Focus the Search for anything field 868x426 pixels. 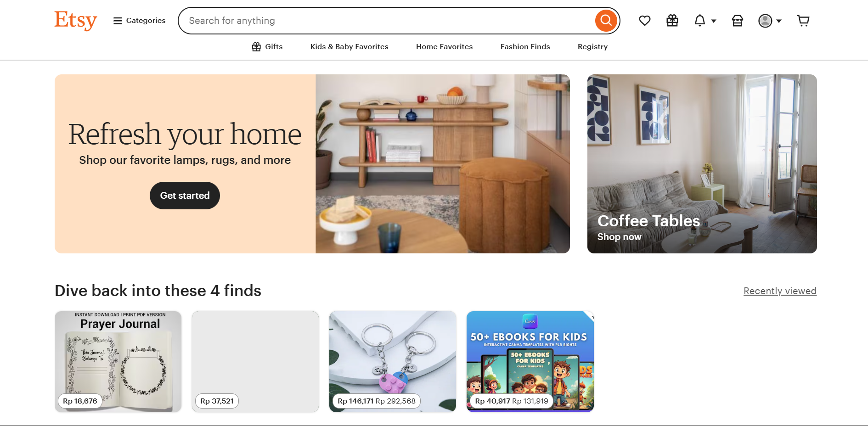pyautogui.click(x=390, y=21)
